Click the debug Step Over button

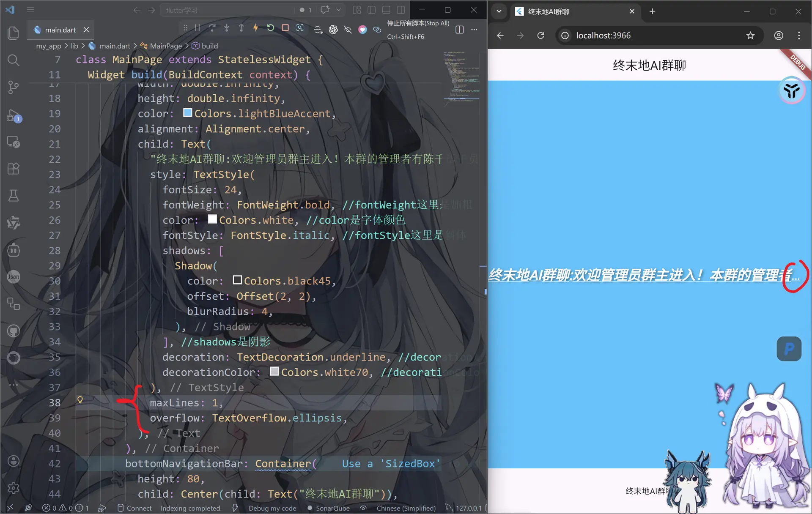click(212, 28)
